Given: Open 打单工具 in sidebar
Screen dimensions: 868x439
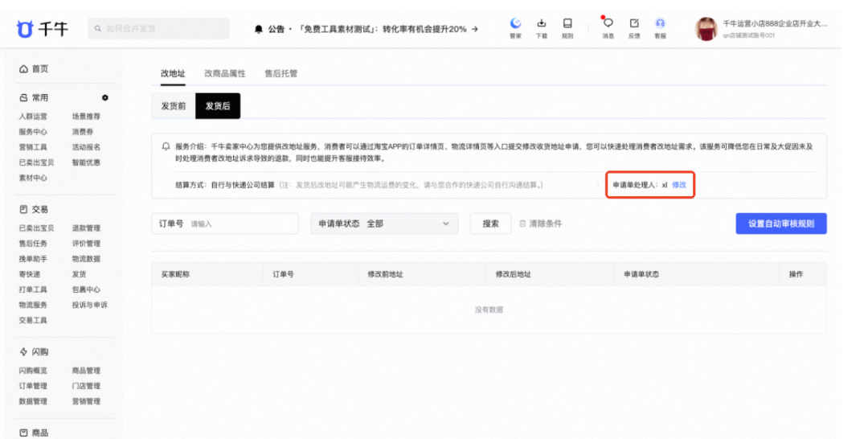Looking at the screenshot, I should 33,289.
